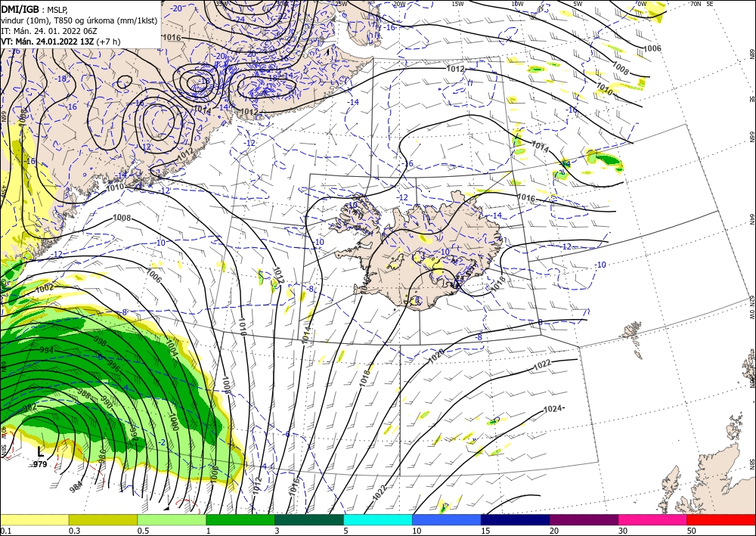This screenshot has width=756, height=536.
Task: Select the red 50 mm legend swatch
Action: tap(721, 520)
